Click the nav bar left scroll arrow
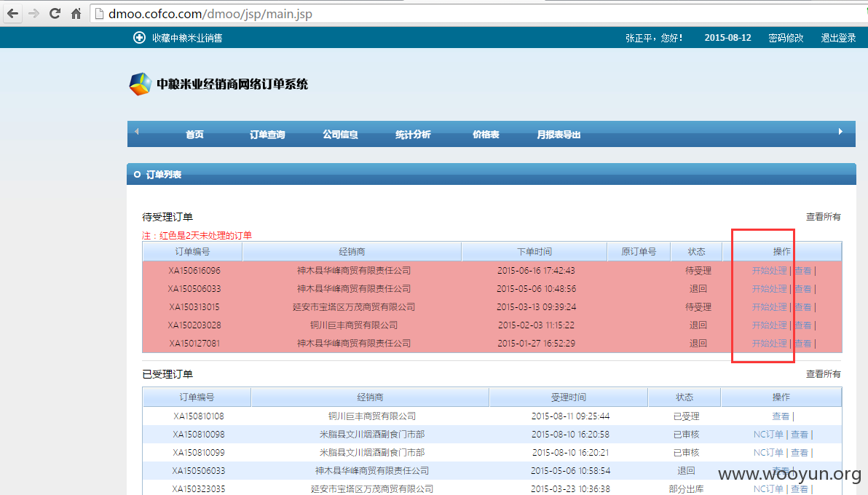 pos(137,131)
